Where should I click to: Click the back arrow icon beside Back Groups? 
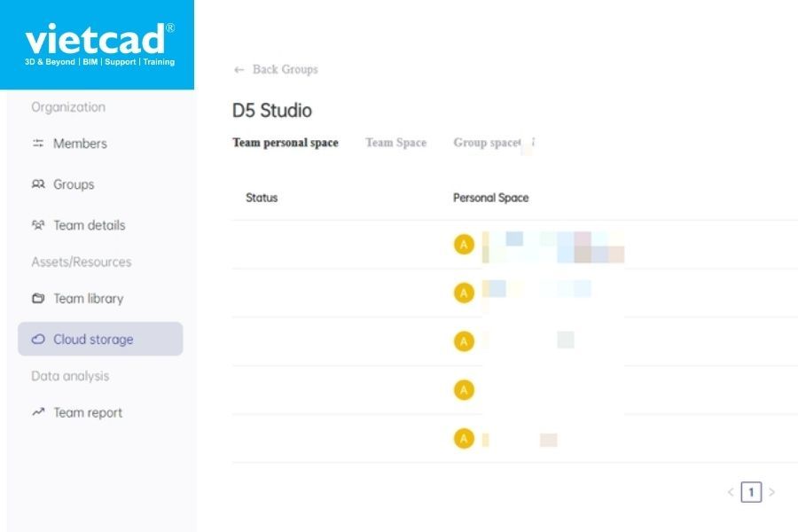(239, 70)
